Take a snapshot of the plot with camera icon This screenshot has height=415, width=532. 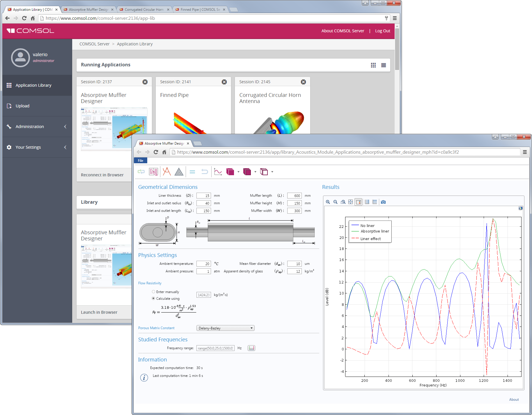coord(383,202)
